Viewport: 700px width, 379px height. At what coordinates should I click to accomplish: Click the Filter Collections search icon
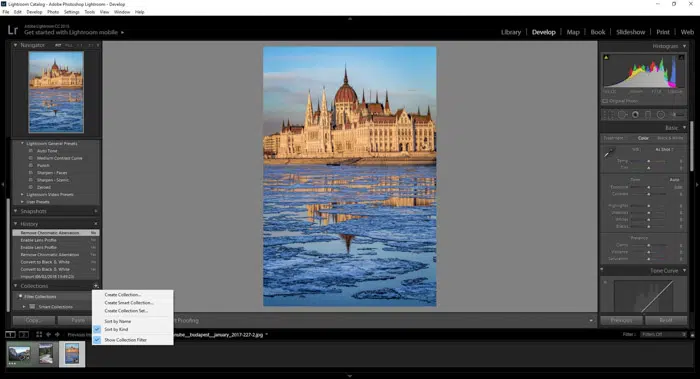[21, 296]
